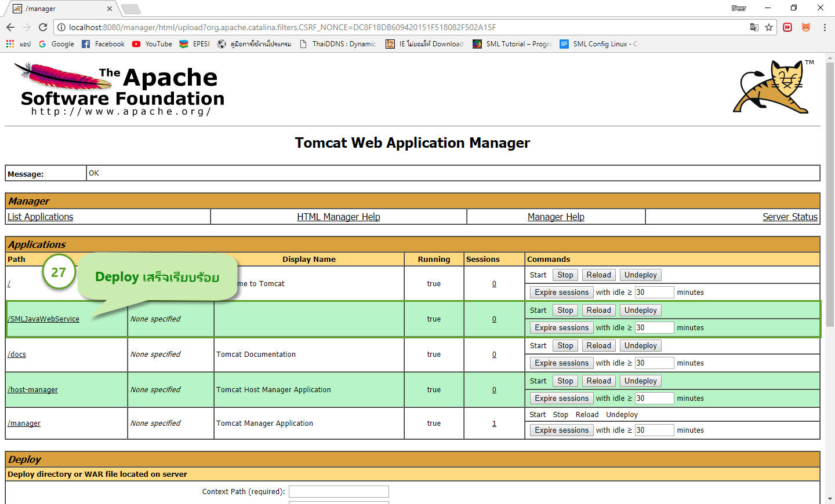Screen dimensions: 835x504
Task: Open the /SMLJavaWebService path link
Action: [43, 319]
